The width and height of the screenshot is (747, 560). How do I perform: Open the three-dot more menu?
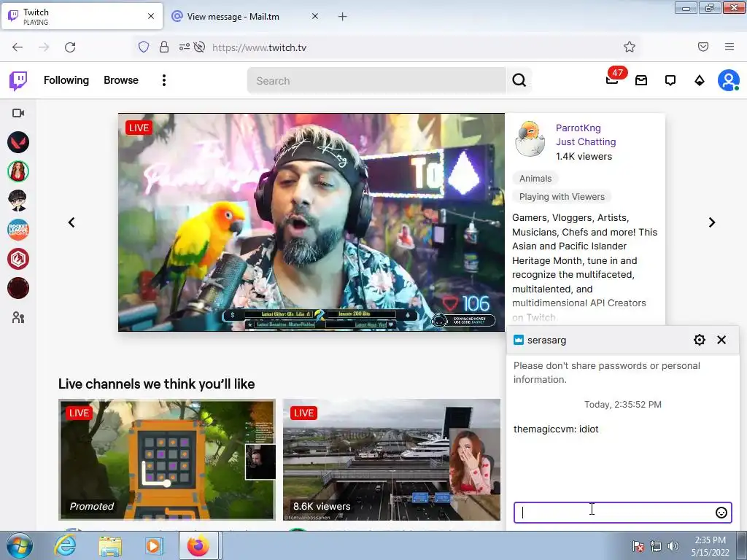(x=164, y=80)
